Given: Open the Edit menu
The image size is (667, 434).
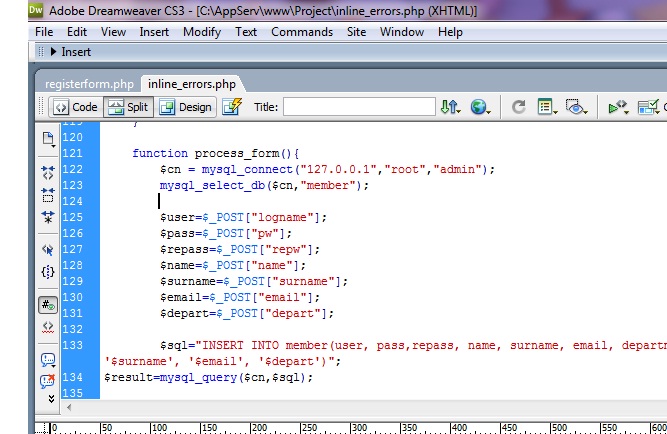Looking at the screenshot, I should coord(77,32).
